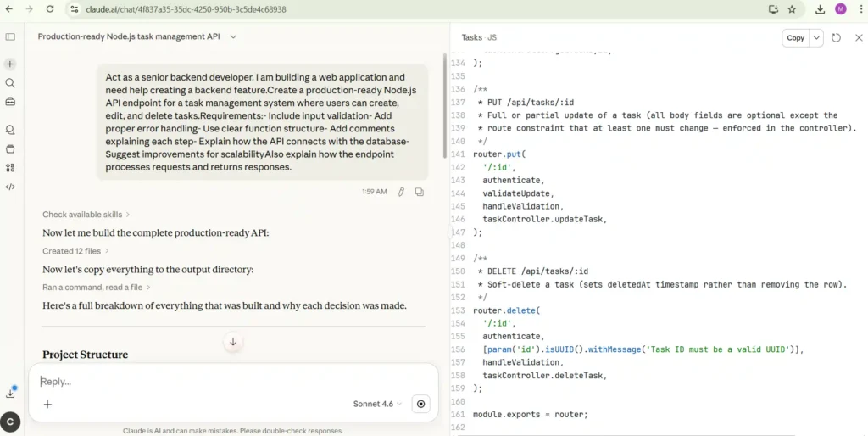Viewport: 868px width, 436px height.
Task: Jump to bottom with down arrow button
Action: click(x=233, y=342)
